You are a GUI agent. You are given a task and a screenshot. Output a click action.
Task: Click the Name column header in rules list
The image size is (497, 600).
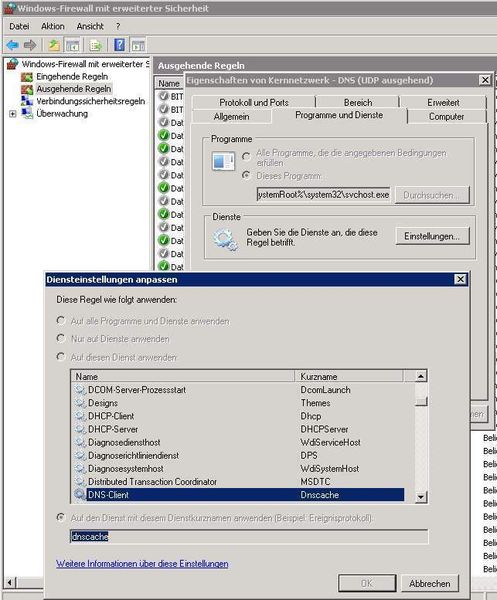[169, 83]
